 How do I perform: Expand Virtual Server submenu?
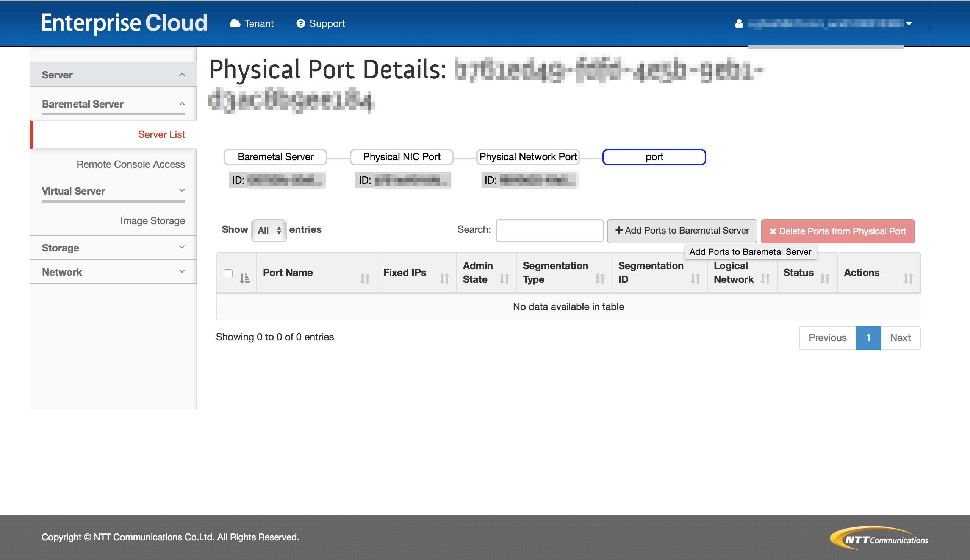pyautogui.click(x=113, y=191)
